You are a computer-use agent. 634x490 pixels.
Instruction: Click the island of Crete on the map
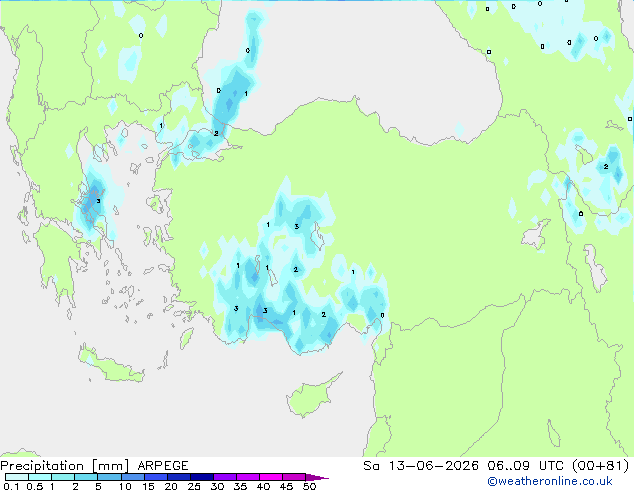pyautogui.click(x=109, y=365)
